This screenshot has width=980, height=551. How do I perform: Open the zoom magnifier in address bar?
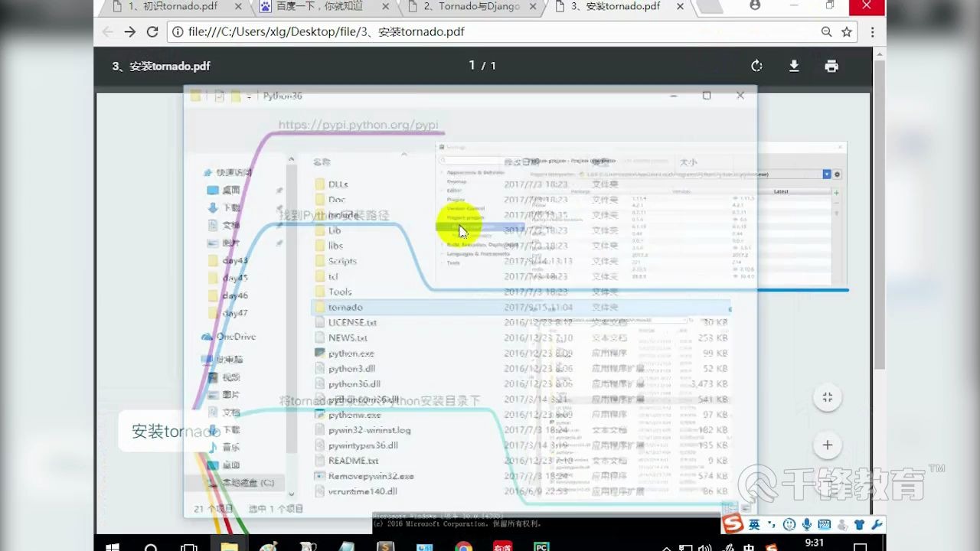coord(826,32)
